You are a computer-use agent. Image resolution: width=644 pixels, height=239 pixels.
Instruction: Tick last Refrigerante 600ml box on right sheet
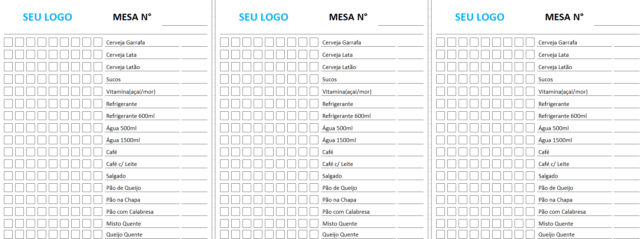[530, 116]
